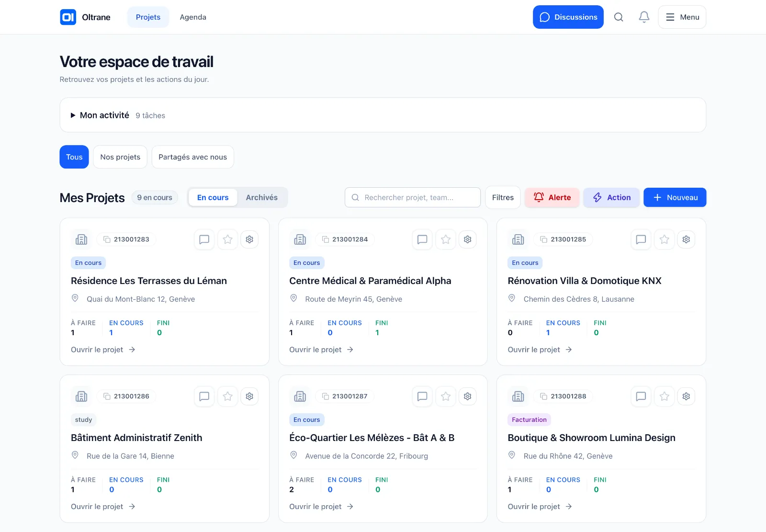The height and width of the screenshot is (532, 766).
Task: Open the notifications bell icon
Action: [644, 17]
